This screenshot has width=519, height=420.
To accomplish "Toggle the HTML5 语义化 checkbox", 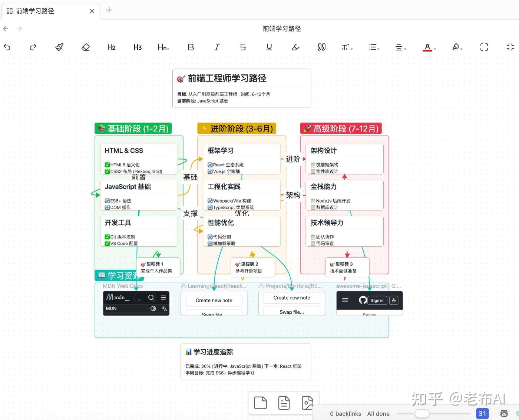I will point(107,165).
